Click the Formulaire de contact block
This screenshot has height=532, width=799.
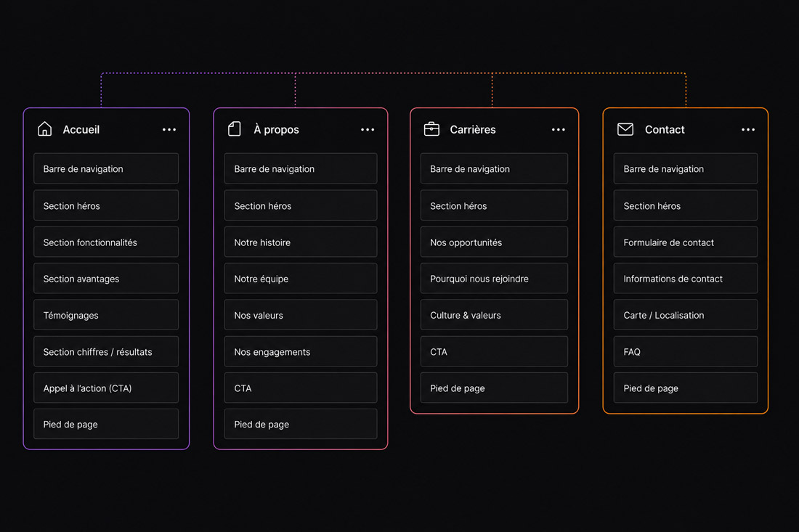(x=686, y=242)
